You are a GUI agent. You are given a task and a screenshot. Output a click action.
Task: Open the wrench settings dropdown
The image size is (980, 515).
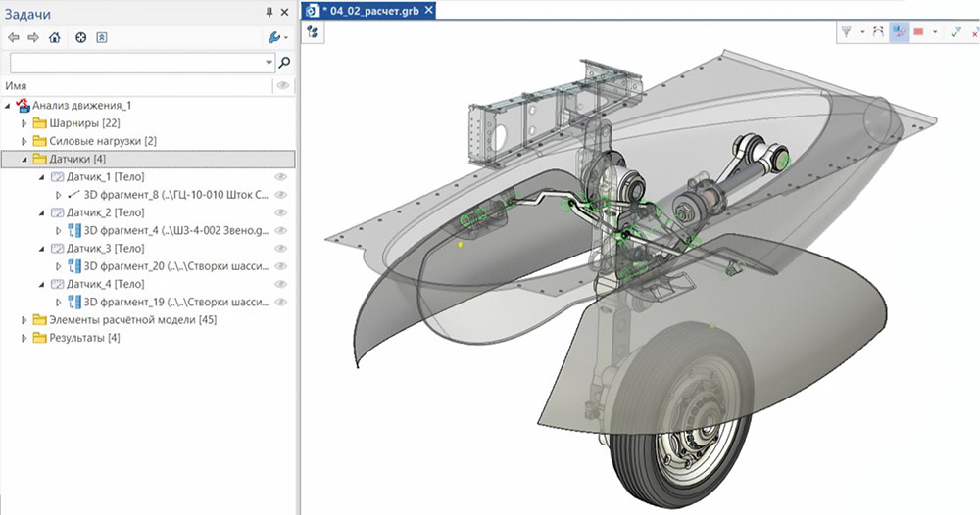pyautogui.click(x=276, y=38)
